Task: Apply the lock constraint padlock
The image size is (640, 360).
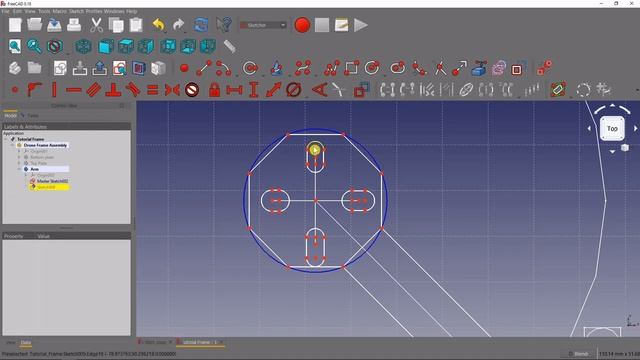Action: pos(214,89)
